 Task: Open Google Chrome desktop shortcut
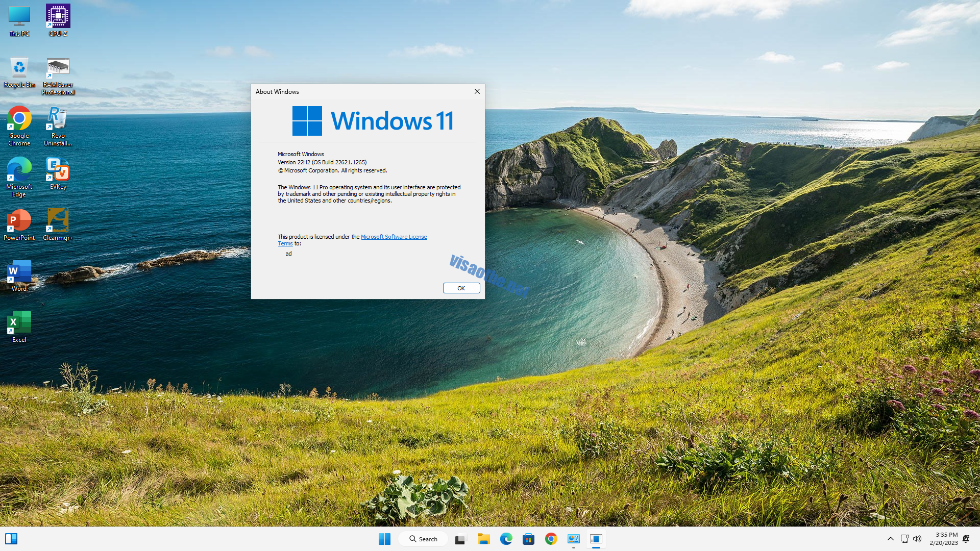pos(19,127)
